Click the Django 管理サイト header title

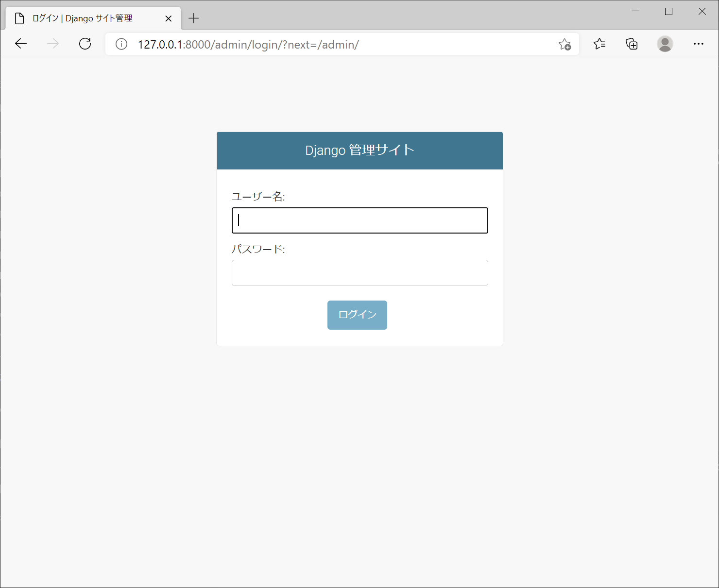(x=359, y=150)
